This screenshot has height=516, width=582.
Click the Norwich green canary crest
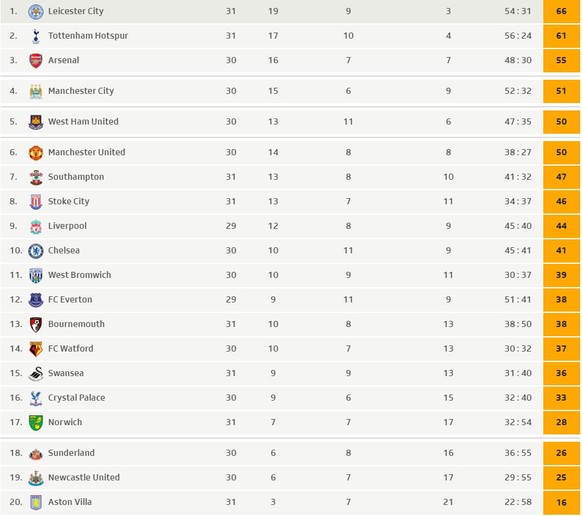coord(36,422)
